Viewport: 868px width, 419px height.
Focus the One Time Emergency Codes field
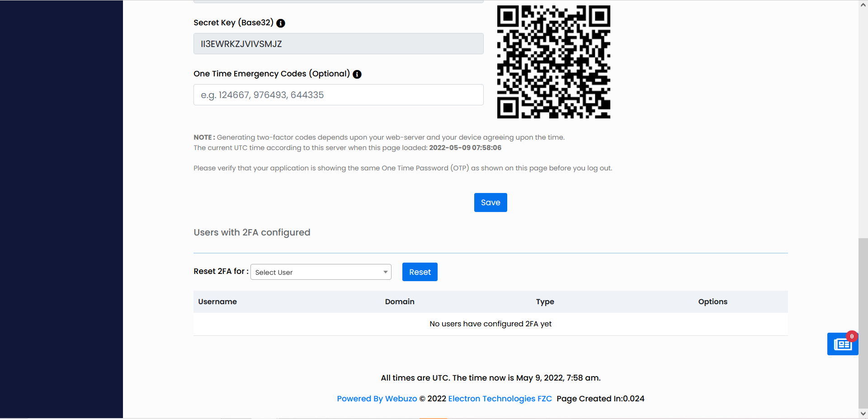coord(338,95)
